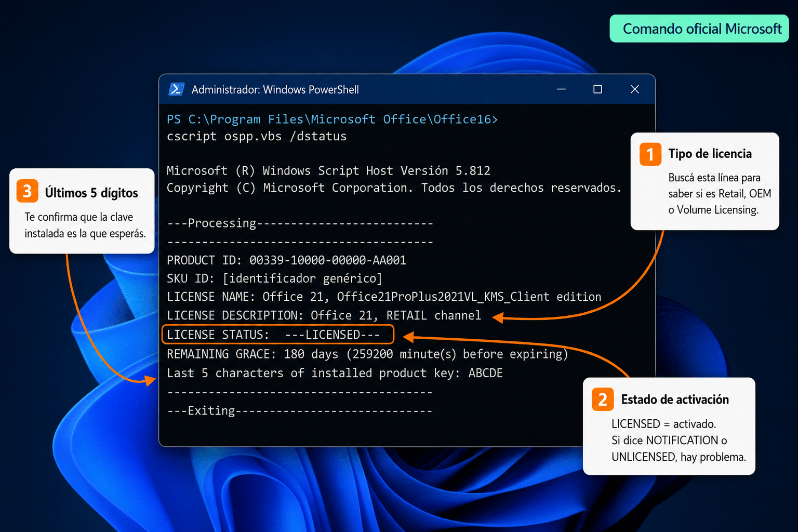Minimize the PowerShell window
Screen dimensions: 798x532
(561, 89)
